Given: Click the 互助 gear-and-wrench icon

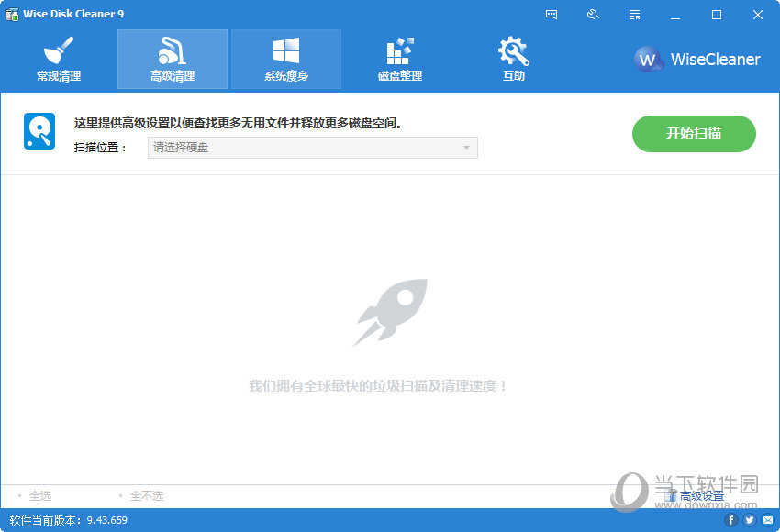Looking at the screenshot, I should coord(513,51).
